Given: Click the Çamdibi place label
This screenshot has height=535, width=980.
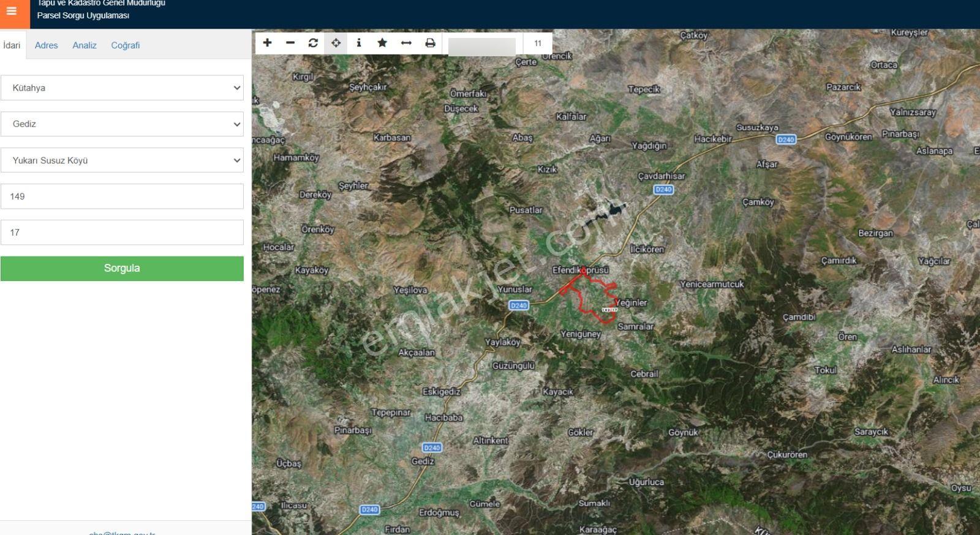Looking at the screenshot, I should tap(799, 317).
